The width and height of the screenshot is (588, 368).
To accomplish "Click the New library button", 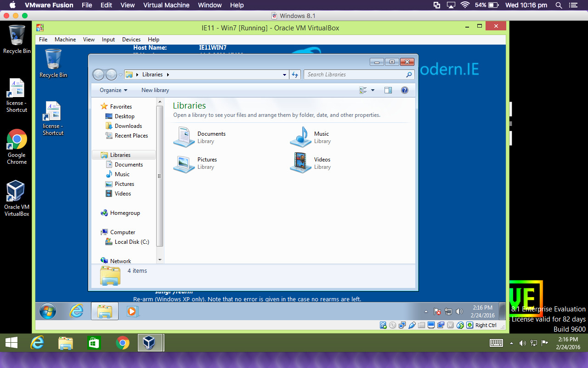I will point(155,90).
